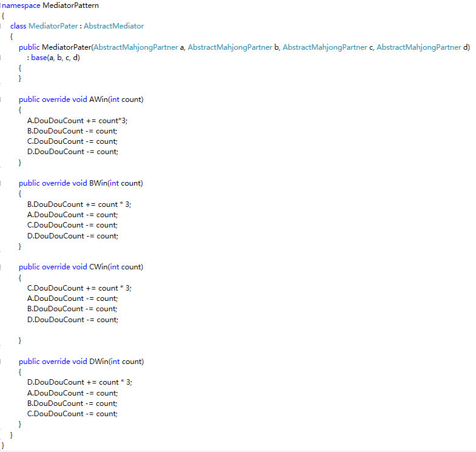Image resolution: width=476 pixels, height=452 pixels.
Task: Click 'A.DouDouCount -= count;' inside CWin method
Action: pyautogui.click(x=73, y=299)
